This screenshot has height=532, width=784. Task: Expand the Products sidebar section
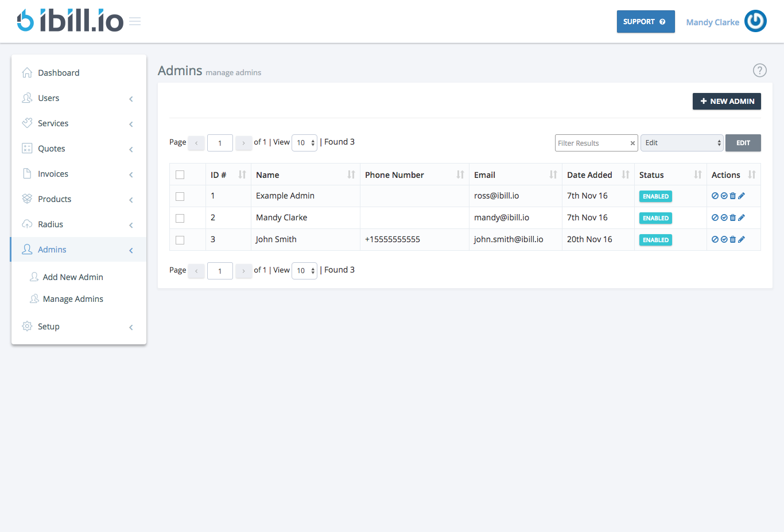tap(79, 199)
